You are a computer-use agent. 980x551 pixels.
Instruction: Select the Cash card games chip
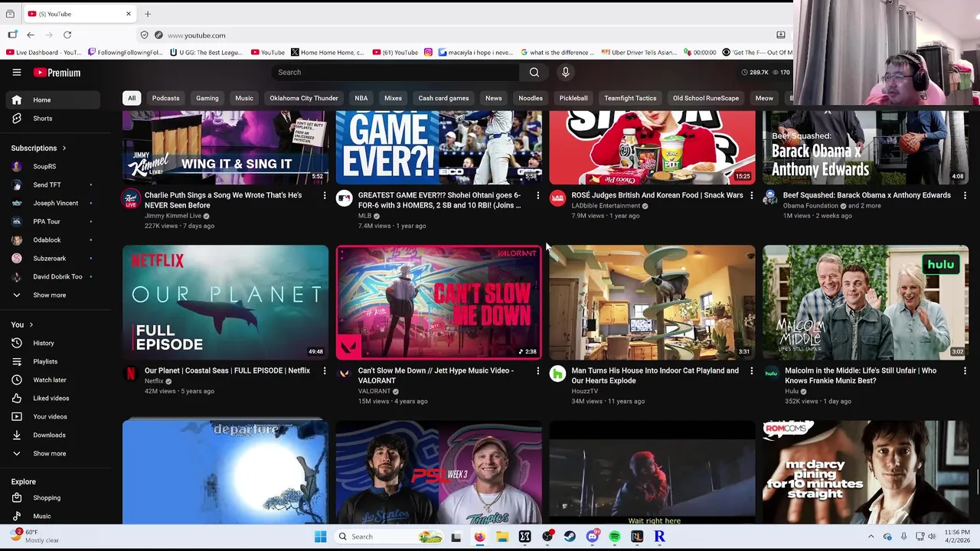443,98
